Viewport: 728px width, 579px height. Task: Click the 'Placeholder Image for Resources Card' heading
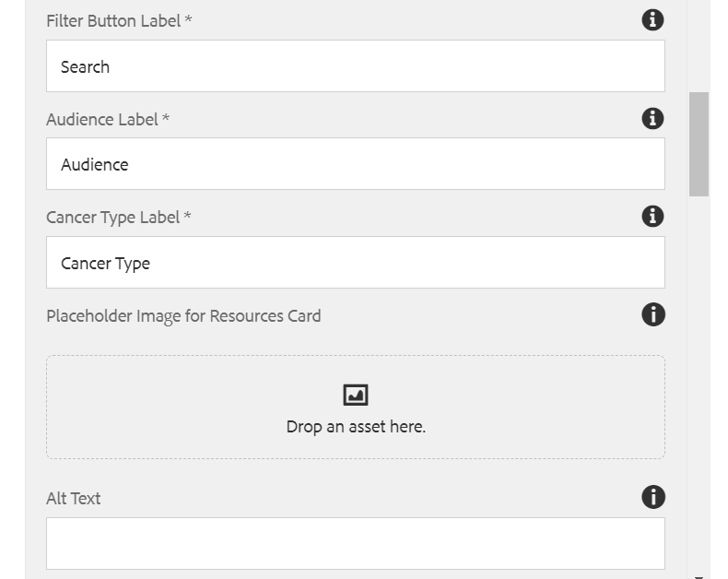coord(183,316)
